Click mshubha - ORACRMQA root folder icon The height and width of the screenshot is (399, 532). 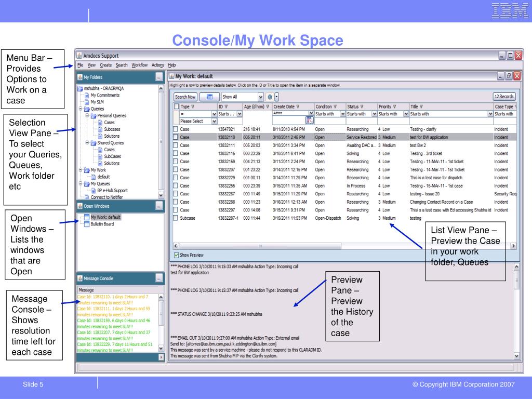pos(80,88)
